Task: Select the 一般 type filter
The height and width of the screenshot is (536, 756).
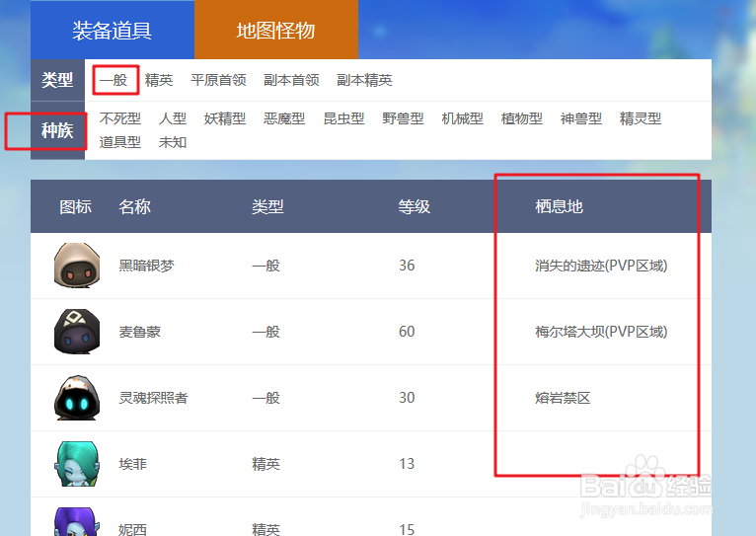Action: pyautogui.click(x=113, y=80)
